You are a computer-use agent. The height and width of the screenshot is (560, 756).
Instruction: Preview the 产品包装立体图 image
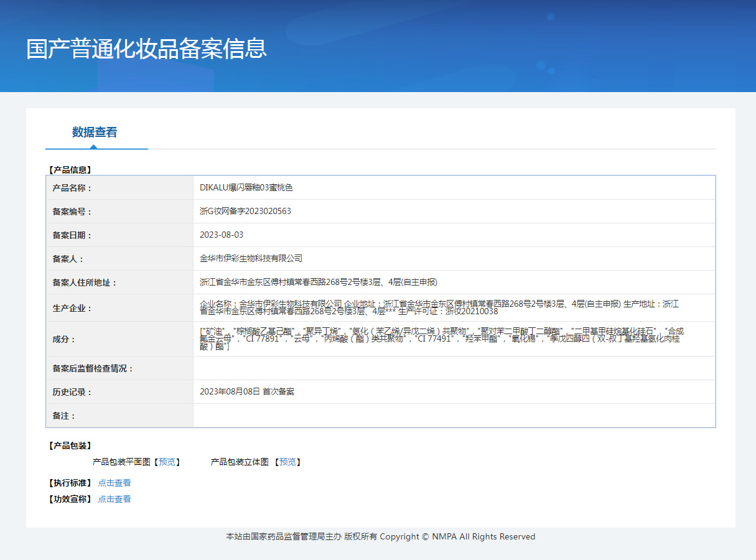287,462
